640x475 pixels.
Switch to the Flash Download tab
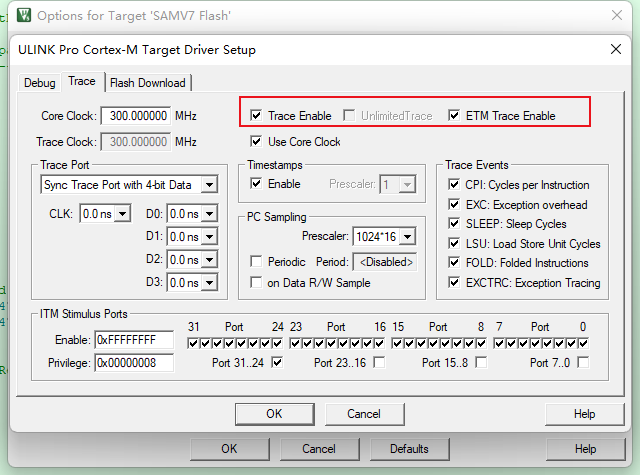pyautogui.click(x=147, y=83)
